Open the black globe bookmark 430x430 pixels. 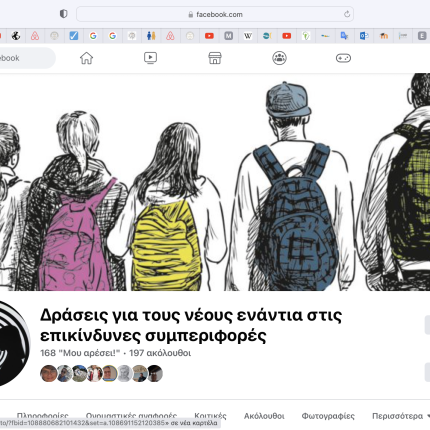coord(16,36)
